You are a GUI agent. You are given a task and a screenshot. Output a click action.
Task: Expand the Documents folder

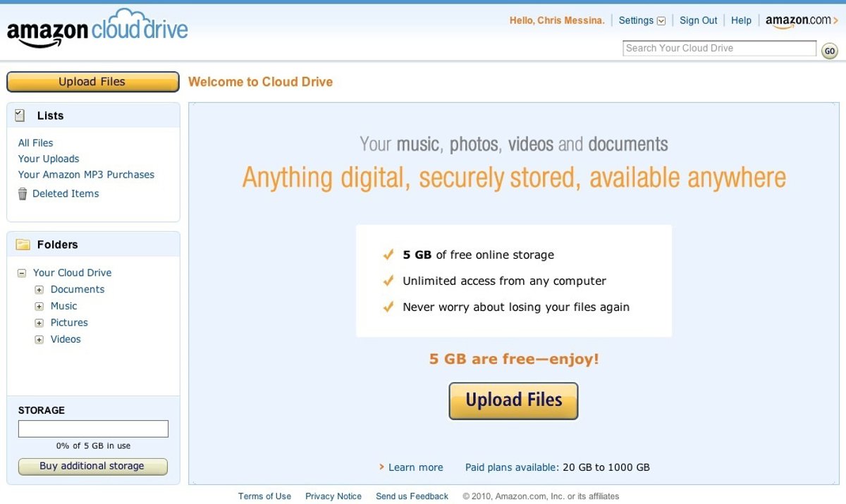pos(39,290)
